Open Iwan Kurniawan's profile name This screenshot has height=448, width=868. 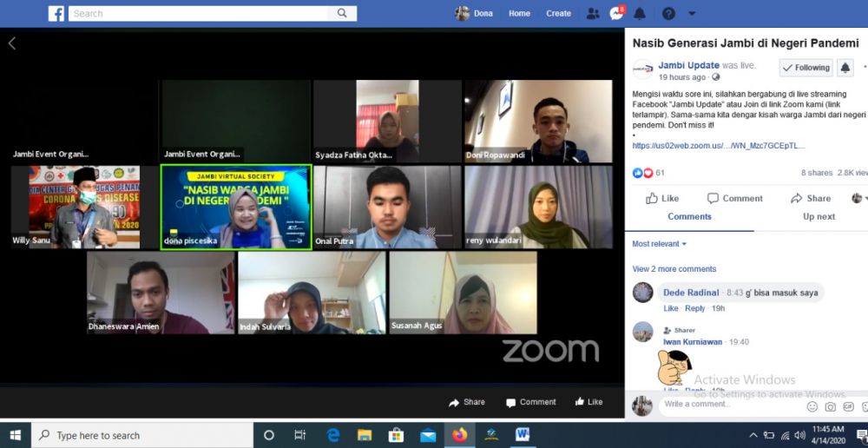[x=693, y=342]
